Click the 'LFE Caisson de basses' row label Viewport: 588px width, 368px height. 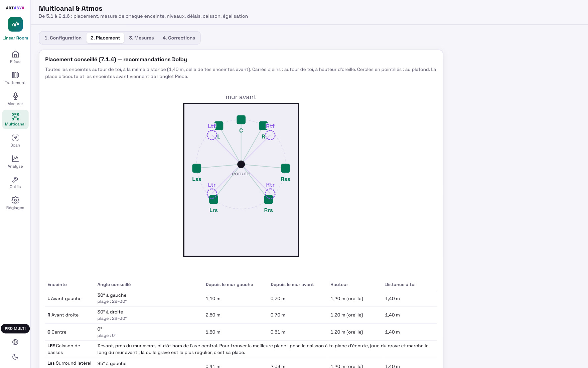click(x=64, y=349)
